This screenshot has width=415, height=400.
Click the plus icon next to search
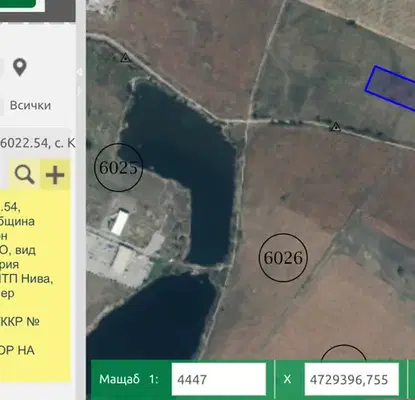pyautogui.click(x=55, y=175)
